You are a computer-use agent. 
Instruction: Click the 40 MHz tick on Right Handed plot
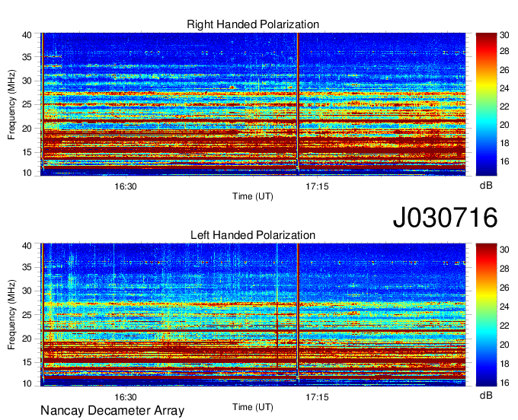(x=27, y=35)
